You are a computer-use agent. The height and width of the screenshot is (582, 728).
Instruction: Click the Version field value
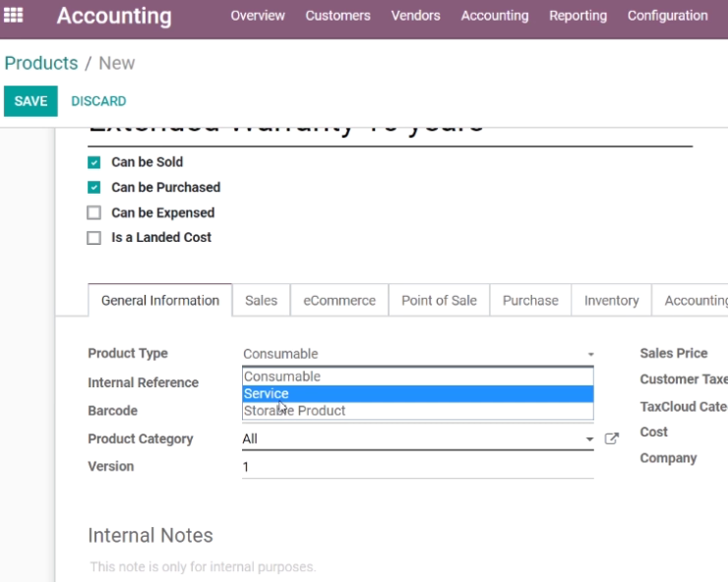tap(418, 467)
